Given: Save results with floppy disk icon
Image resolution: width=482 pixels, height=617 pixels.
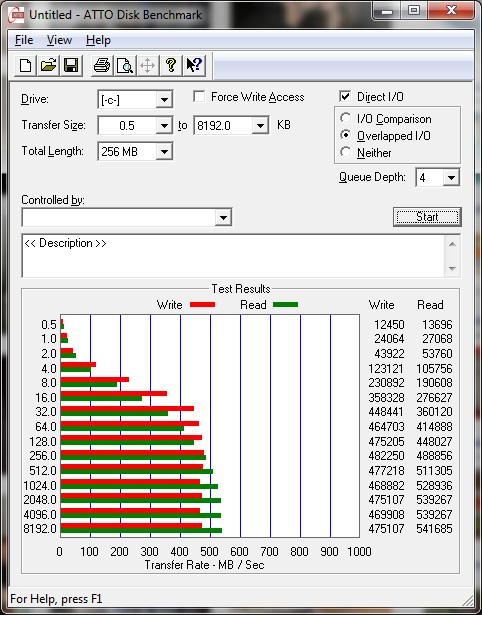Looking at the screenshot, I should [71, 65].
